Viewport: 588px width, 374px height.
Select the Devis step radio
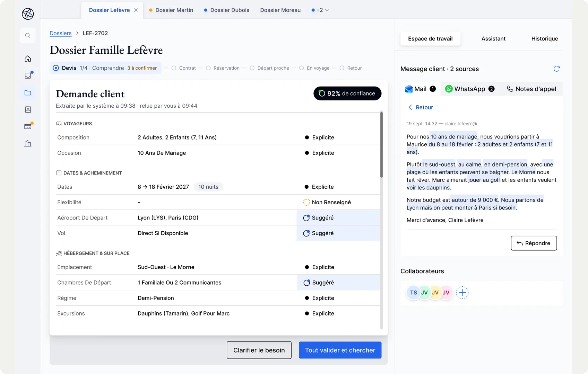point(56,68)
